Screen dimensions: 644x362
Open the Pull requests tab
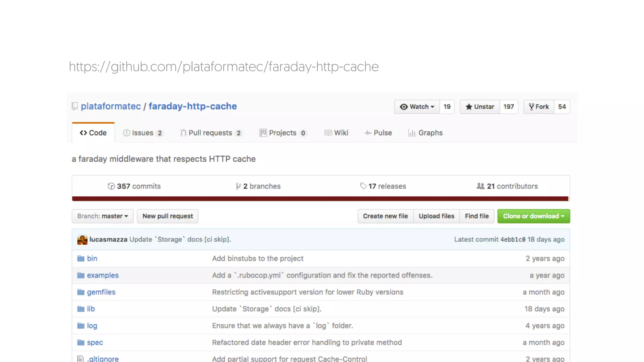(x=211, y=133)
